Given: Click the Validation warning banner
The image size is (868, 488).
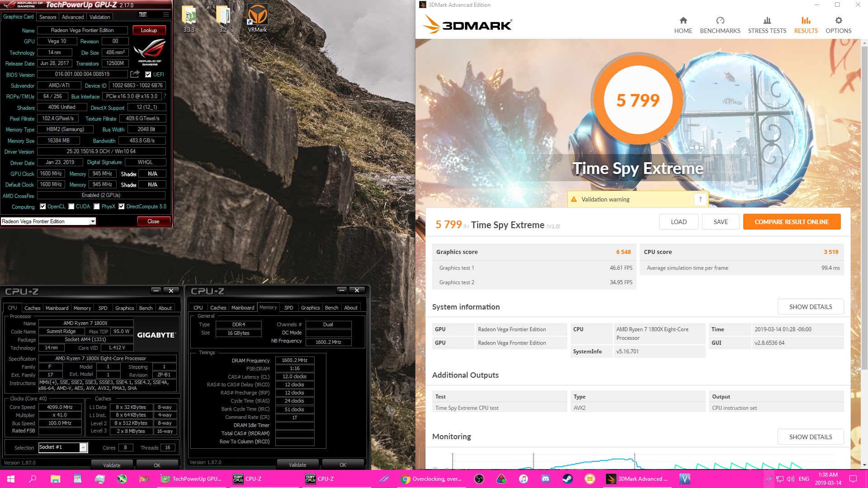Looking at the screenshot, I should [x=637, y=199].
